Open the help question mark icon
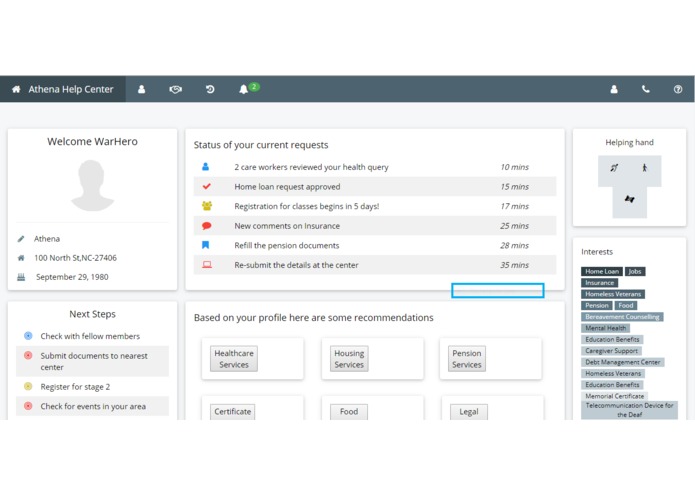The height and width of the screenshot is (494, 695). click(678, 89)
